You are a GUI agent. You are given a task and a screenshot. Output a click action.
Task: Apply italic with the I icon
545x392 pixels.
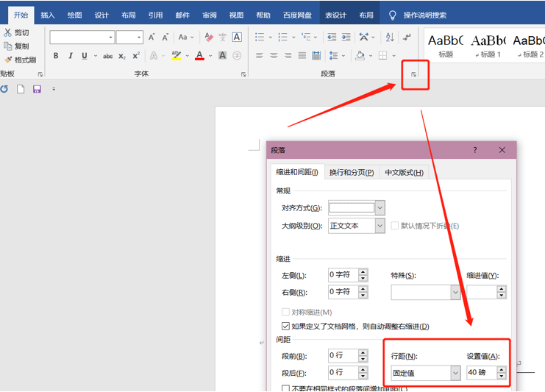(71, 56)
